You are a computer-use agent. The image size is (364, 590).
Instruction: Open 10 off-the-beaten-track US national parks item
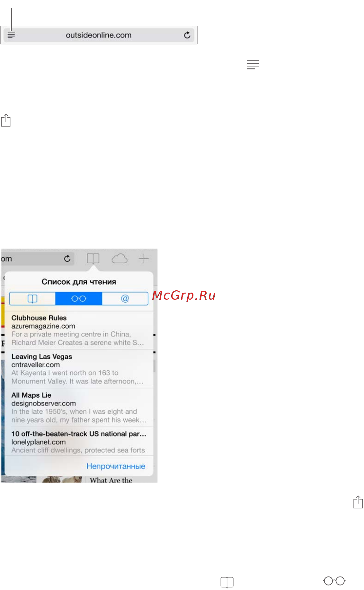(x=79, y=441)
